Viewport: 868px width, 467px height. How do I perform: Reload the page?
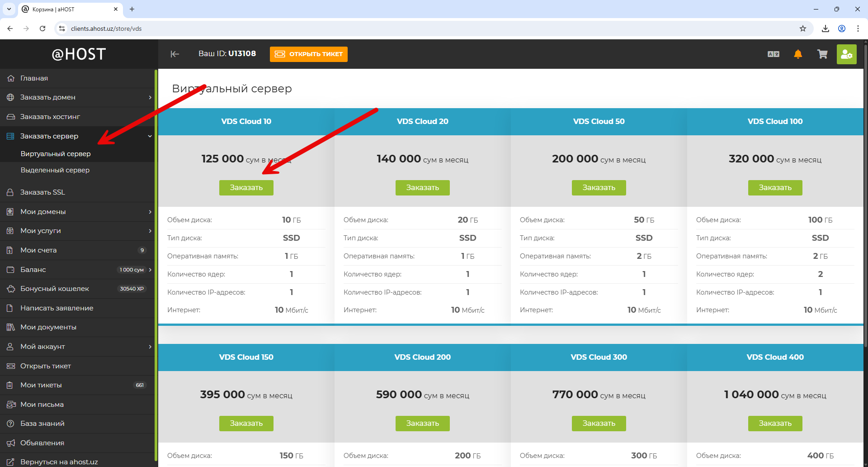[42, 29]
